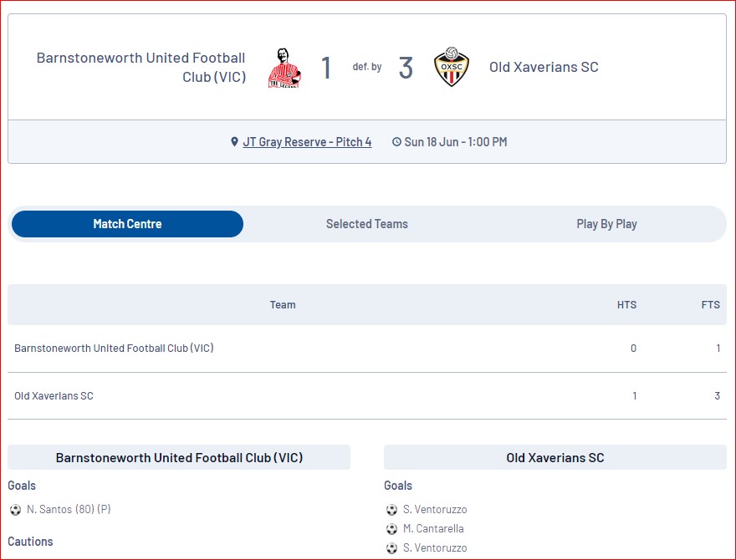736x560 pixels.
Task: Click Barnstoneworth United Football Club header name
Action: tap(141, 68)
